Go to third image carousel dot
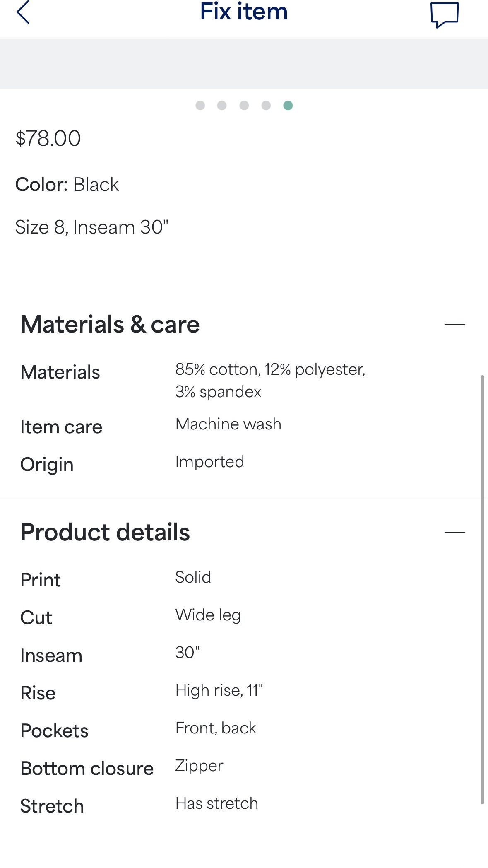The width and height of the screenshot is (488, 868). pos(244,106)
